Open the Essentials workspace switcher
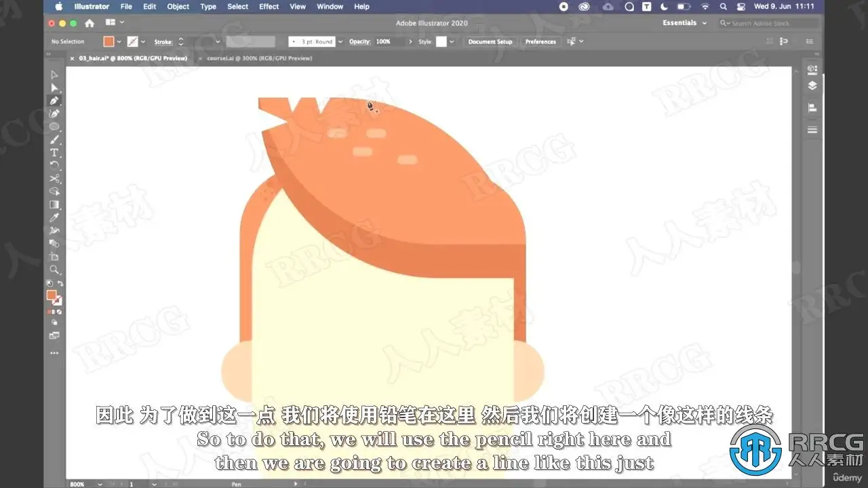Screen dimensions: 868x488 [x=685, y=23]
